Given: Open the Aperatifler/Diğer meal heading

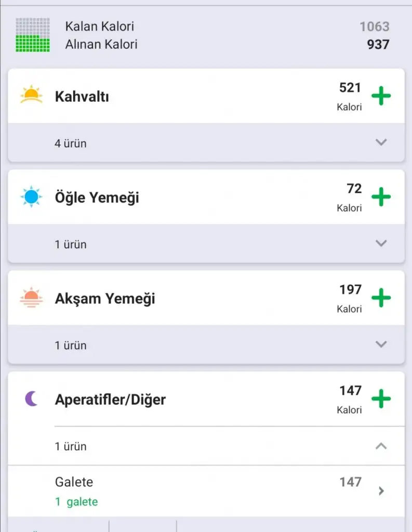Looking at the screenshot, I should coord(110,400).
